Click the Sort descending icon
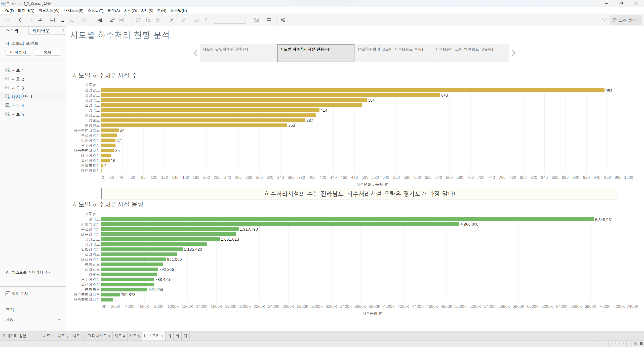The height and width of the screenshot is (347, 644). click(158, 20)
